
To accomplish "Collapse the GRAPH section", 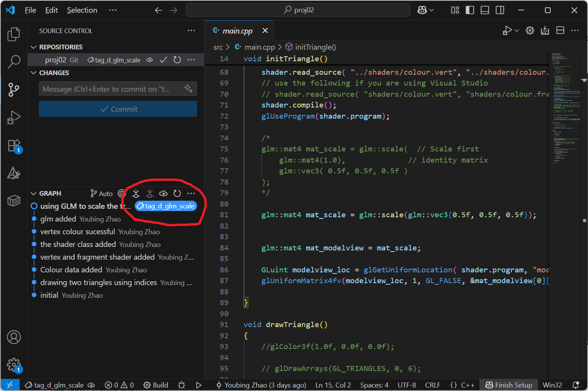I will point(34,193).
